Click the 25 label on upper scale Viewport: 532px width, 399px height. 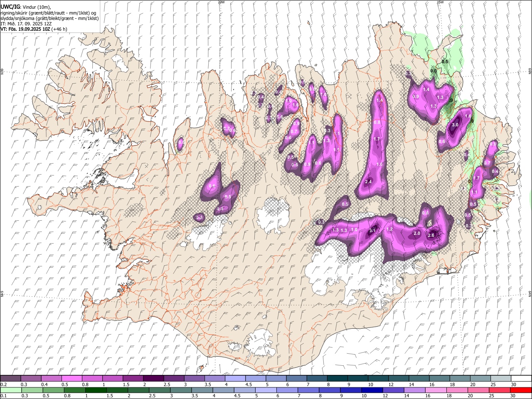493,384
